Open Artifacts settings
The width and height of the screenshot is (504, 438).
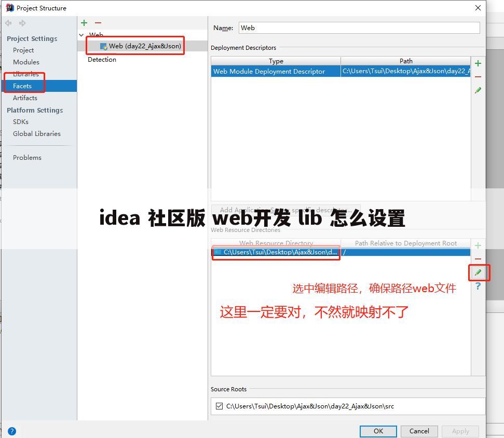(x=25, y=98)
